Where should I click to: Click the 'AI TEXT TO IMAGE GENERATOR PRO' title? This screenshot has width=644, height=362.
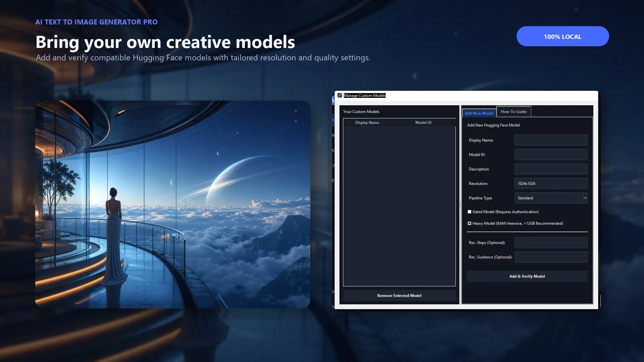click(96, 22)
